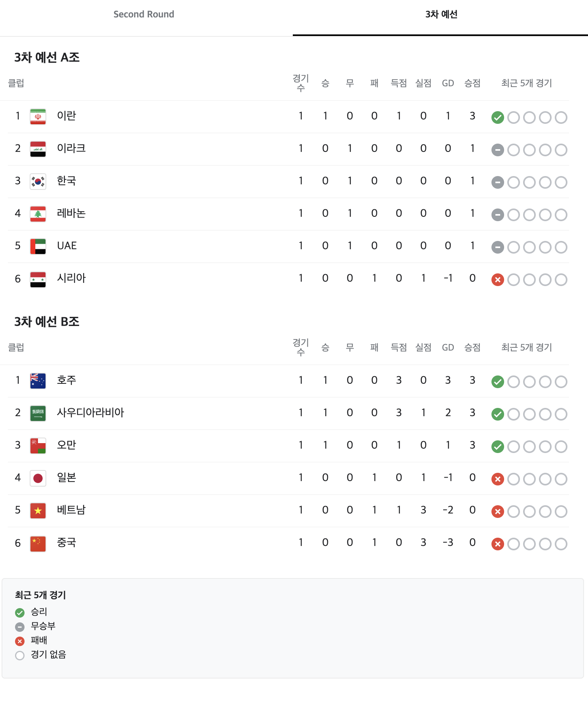Switch to the Second Round tab

[144, 14]
